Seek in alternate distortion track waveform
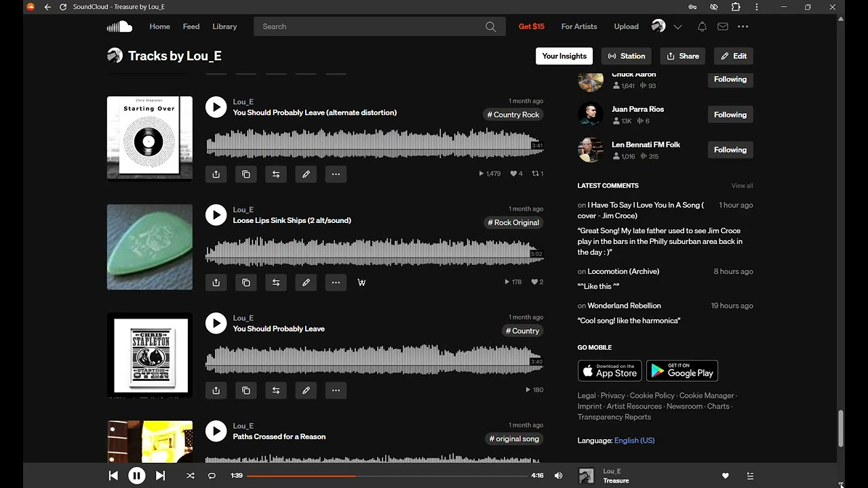 coord(374,144)
